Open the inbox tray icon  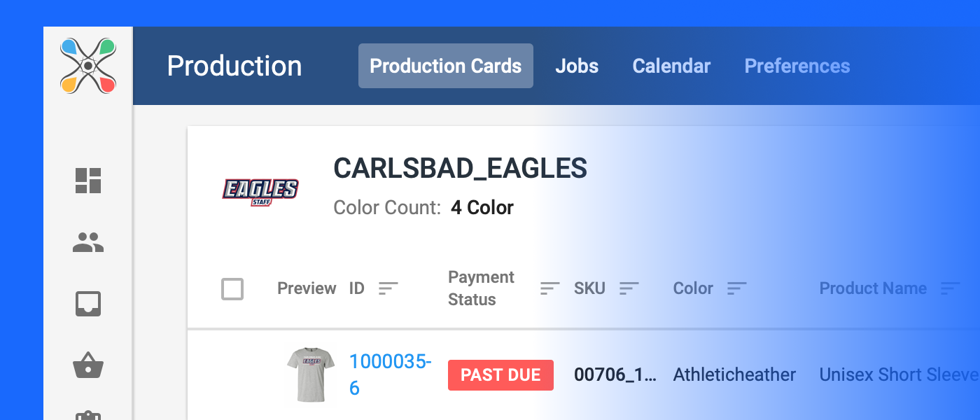tap(88, 304)
